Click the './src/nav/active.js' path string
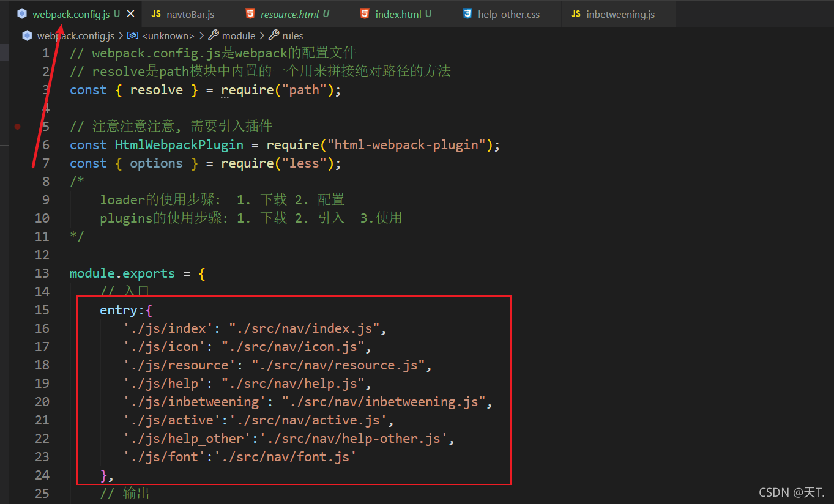This screenshot has width=834, height=504. [x=308, y=420]
